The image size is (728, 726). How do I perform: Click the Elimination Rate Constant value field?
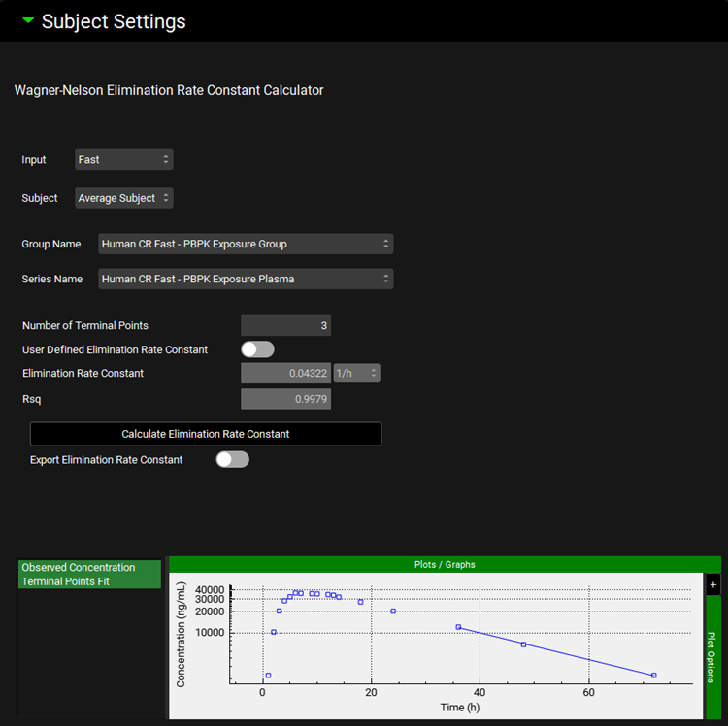(285, 373)
